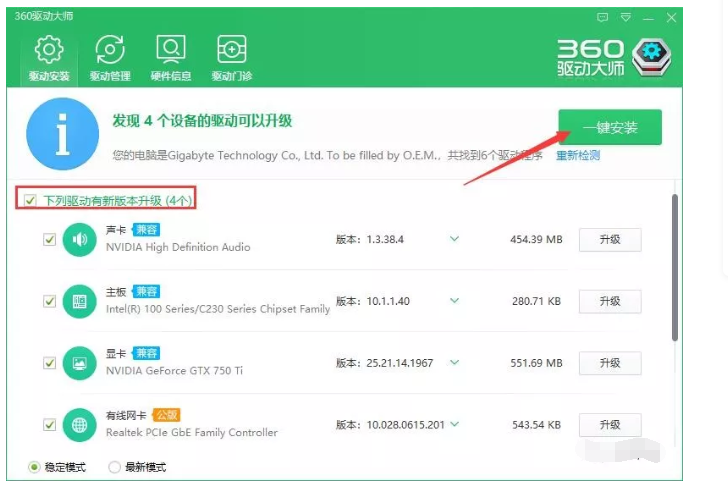Click the 重新检测 link
The height and width of the screenshot is (490, 728).
578,155
